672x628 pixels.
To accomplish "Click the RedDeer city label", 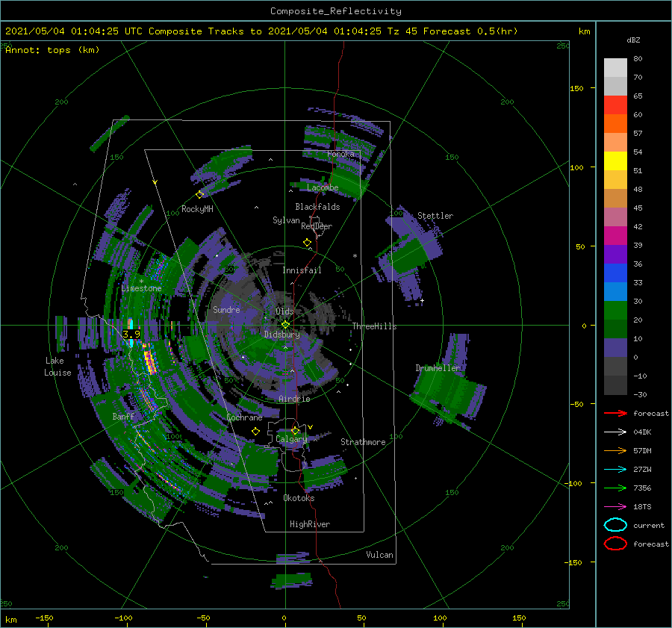I will 317,226.
